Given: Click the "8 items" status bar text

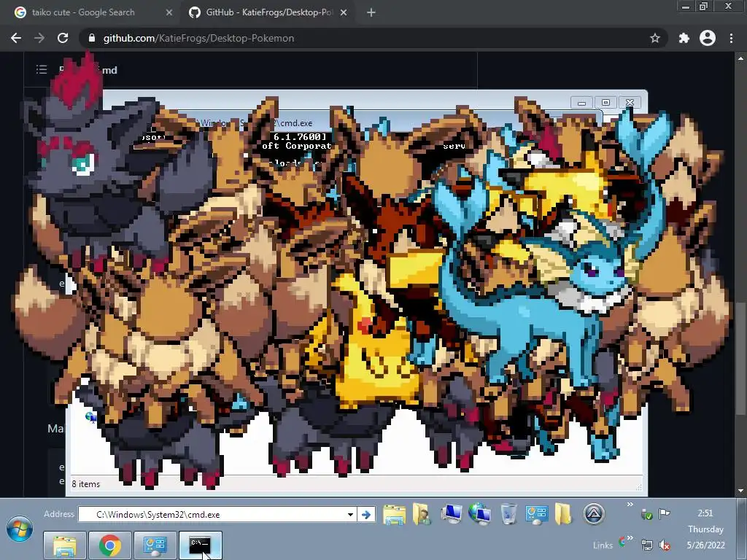Looking at the screenshot, I should 86,484.
